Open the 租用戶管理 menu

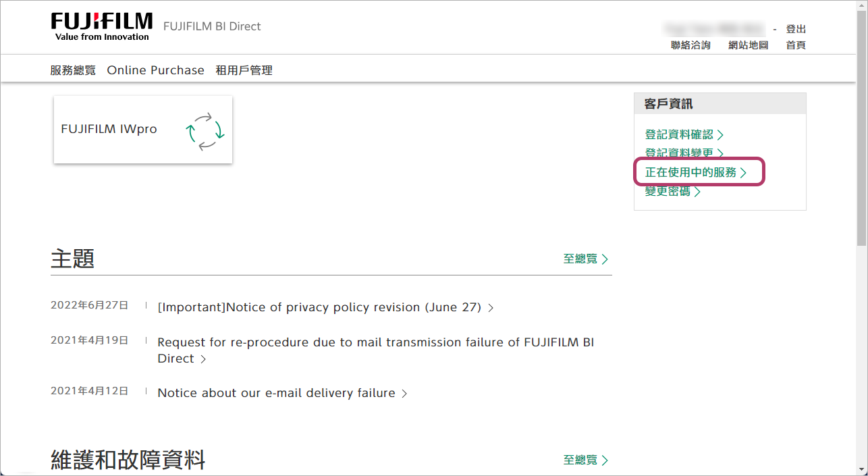click(244, 70)
